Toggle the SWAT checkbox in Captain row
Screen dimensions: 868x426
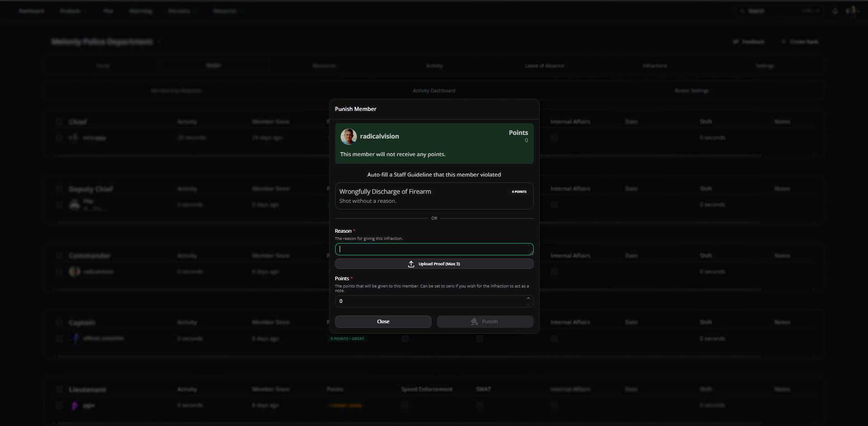coord(479,339)
